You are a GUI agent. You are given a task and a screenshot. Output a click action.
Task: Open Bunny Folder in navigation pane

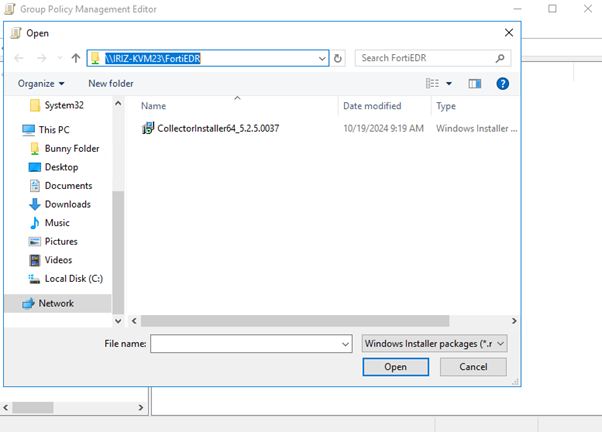(72, 149)
